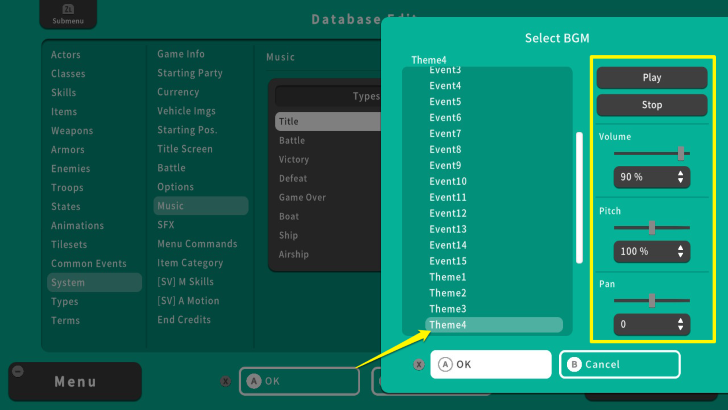Change the Pitch 100 % value box
Screen dimensions: 728x410
[652, 251]
